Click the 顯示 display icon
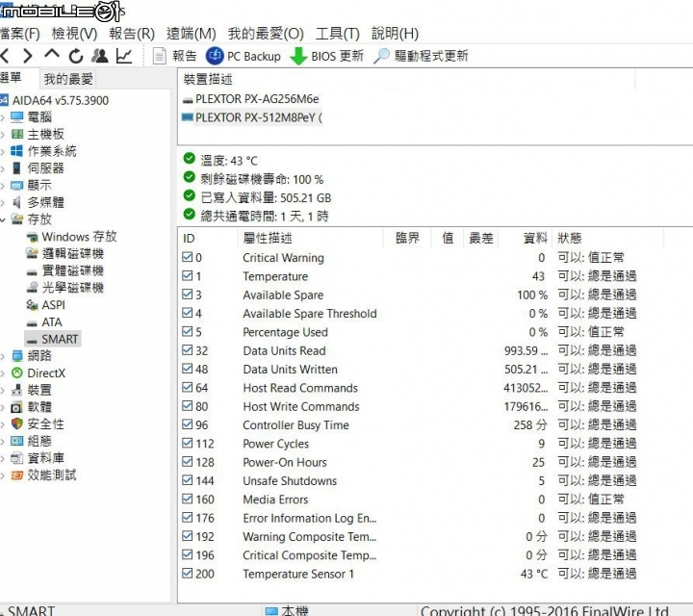Image resolution: width=693 pixels, height=616 pixels. click(x=16, y=185)
